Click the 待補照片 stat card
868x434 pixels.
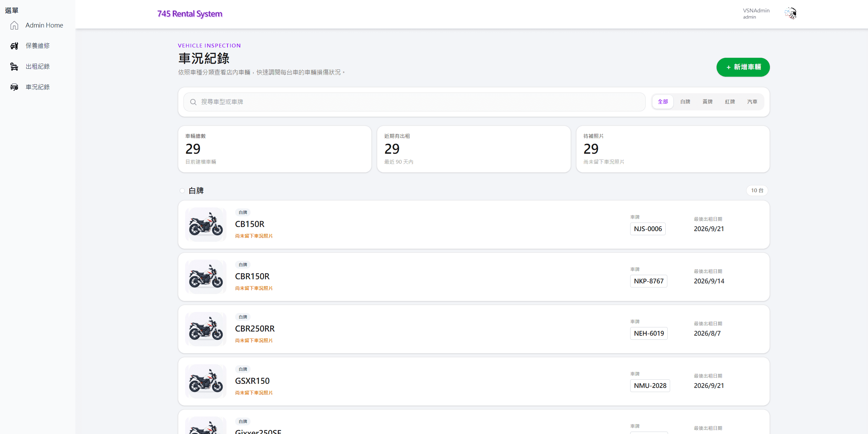673,149
